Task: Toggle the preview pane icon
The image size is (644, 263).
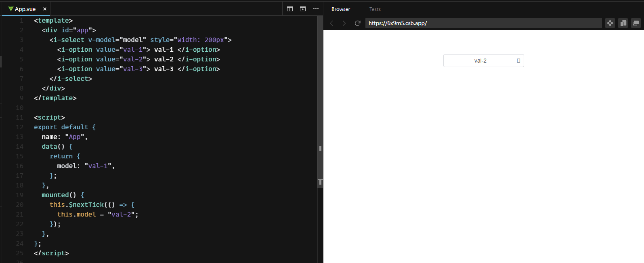Action: 303,9
